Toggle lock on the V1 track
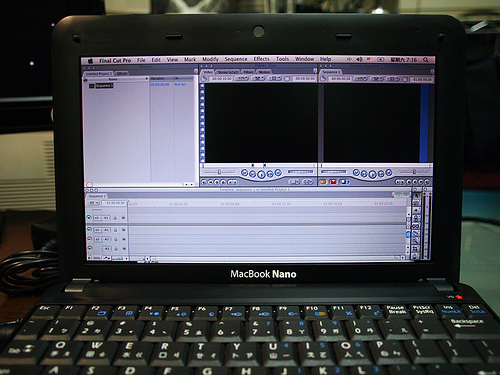This screenshot has width=500, height=375. pyautogui.click(x=115, y=218)
